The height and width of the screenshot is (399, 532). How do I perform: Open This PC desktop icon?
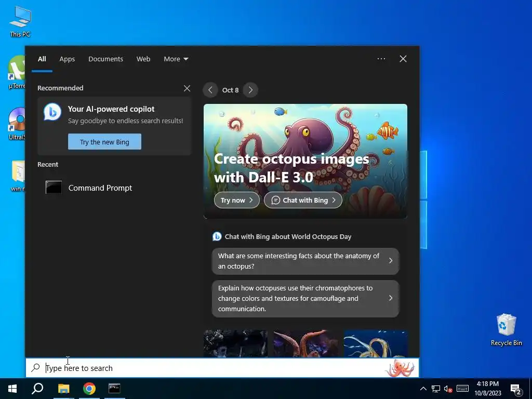[20, 21]
